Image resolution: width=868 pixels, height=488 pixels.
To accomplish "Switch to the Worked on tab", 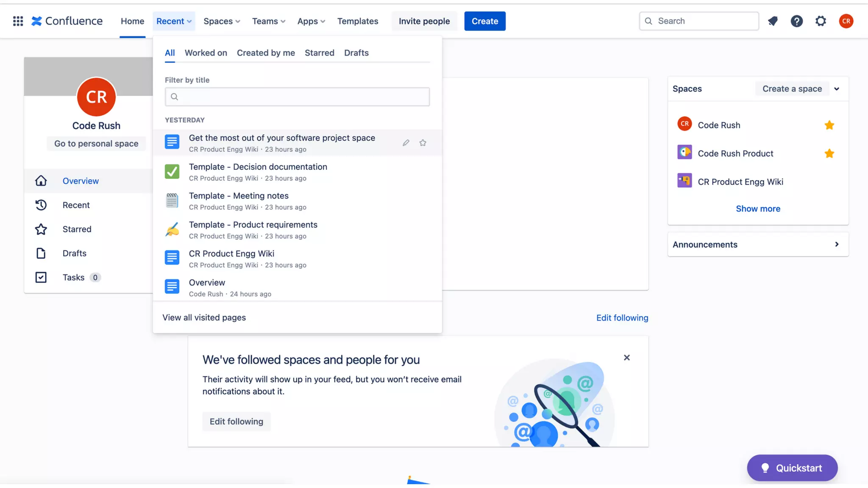I will pyautogui.click(x=206, y=53).
